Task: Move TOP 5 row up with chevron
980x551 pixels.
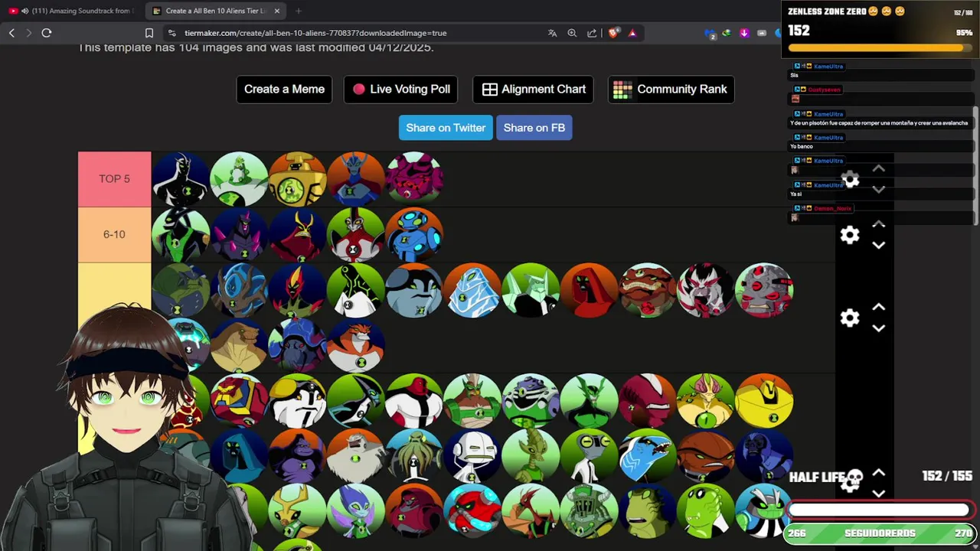Action: 879,168
